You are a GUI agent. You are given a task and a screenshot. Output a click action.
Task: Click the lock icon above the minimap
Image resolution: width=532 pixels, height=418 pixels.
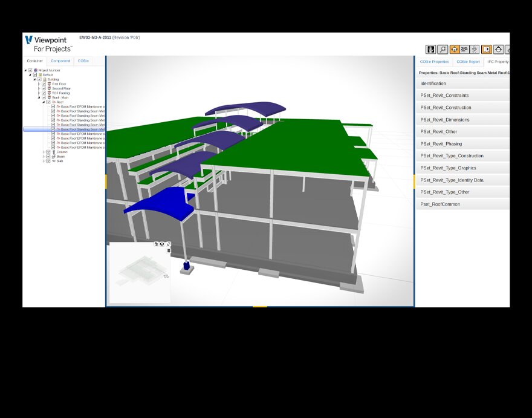(155, 244)
